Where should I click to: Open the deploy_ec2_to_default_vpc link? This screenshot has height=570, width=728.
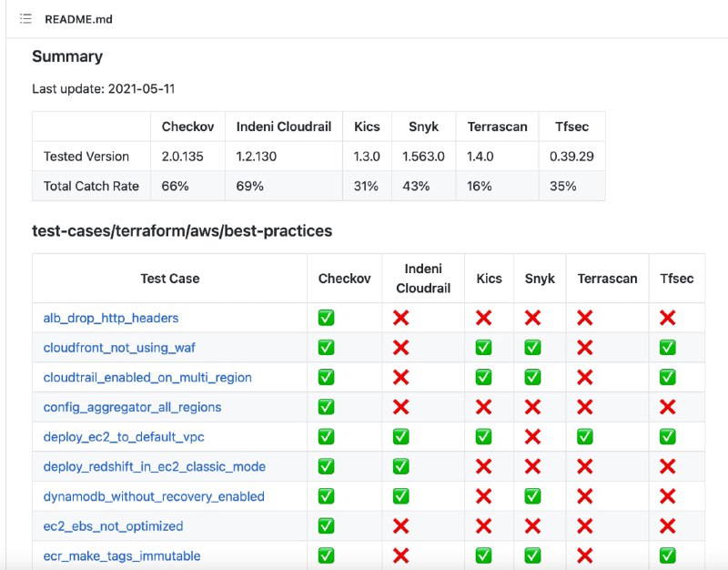click(x=124, y=437)
